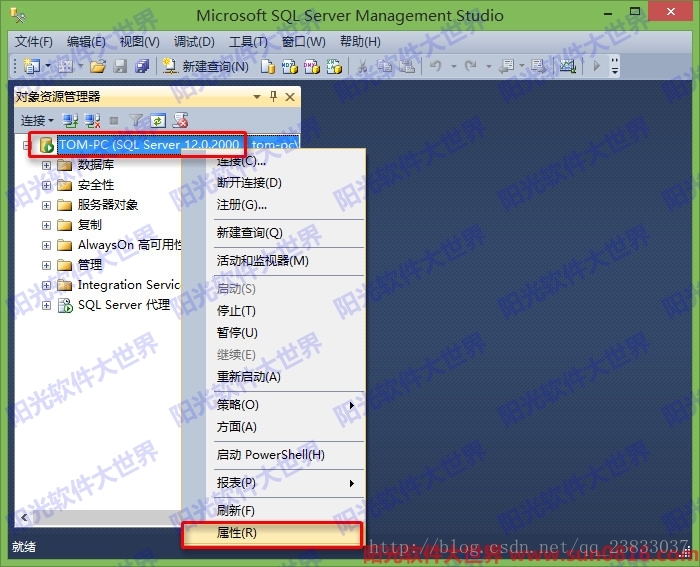Click the Filter funnel icon
This screenshot has height=567, width=700.
[x=136, y=121]
